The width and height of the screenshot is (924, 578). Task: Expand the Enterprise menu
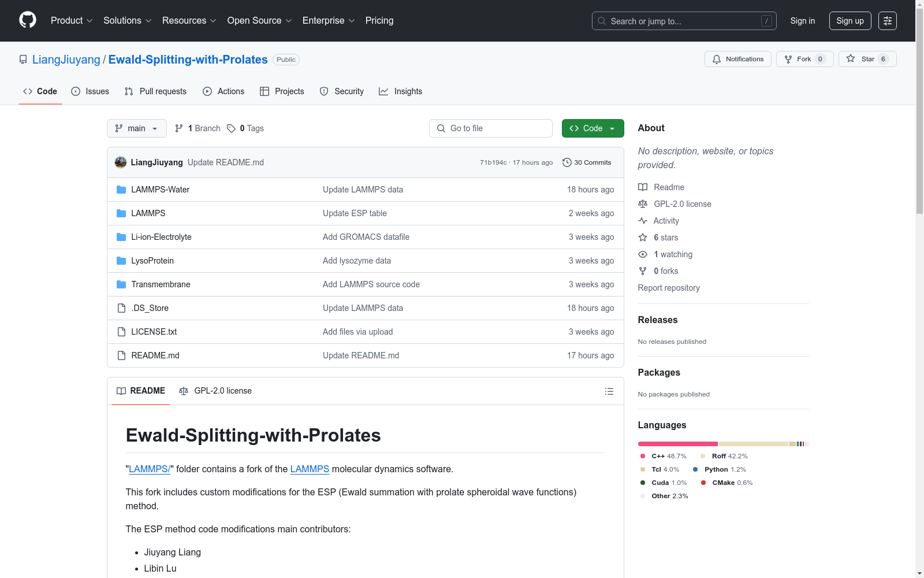coord(329,21)
